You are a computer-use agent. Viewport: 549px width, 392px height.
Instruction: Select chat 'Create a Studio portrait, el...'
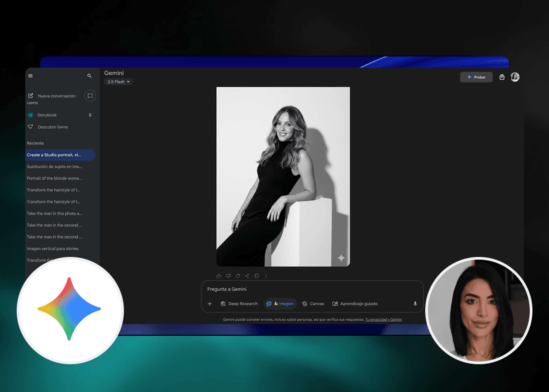60,155
